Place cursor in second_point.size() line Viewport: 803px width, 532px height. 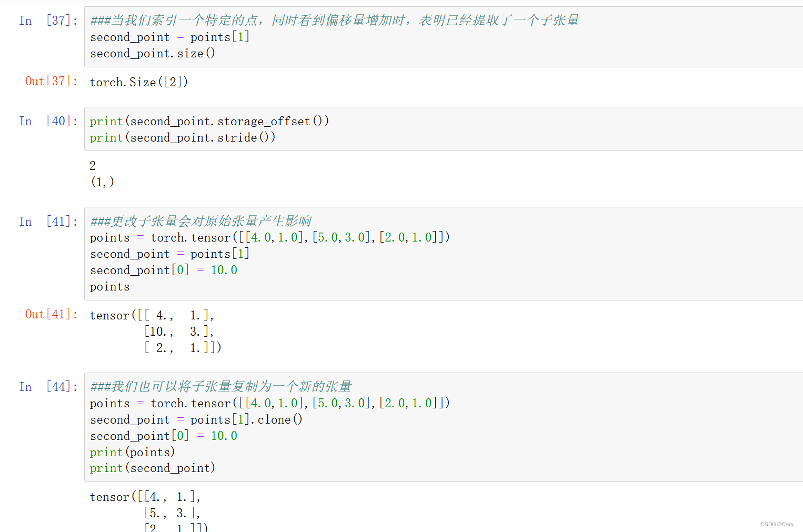click(x=152, y=53)
